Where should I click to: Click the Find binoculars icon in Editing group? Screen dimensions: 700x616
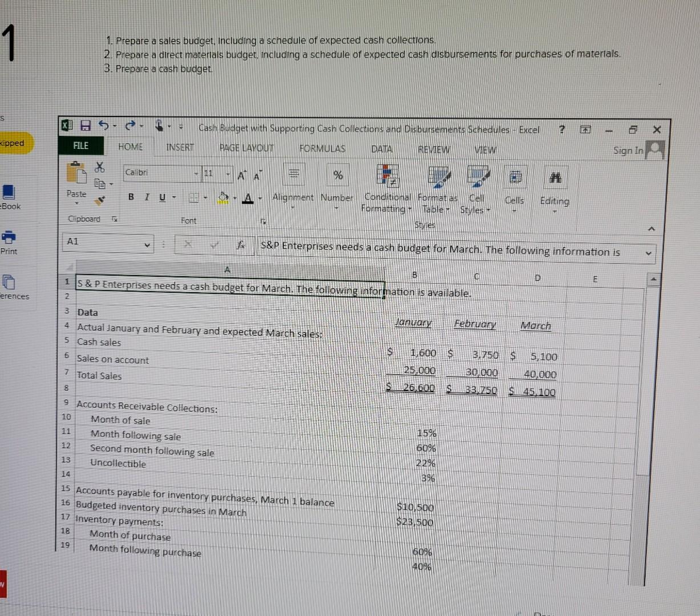(x=554, y=177)
